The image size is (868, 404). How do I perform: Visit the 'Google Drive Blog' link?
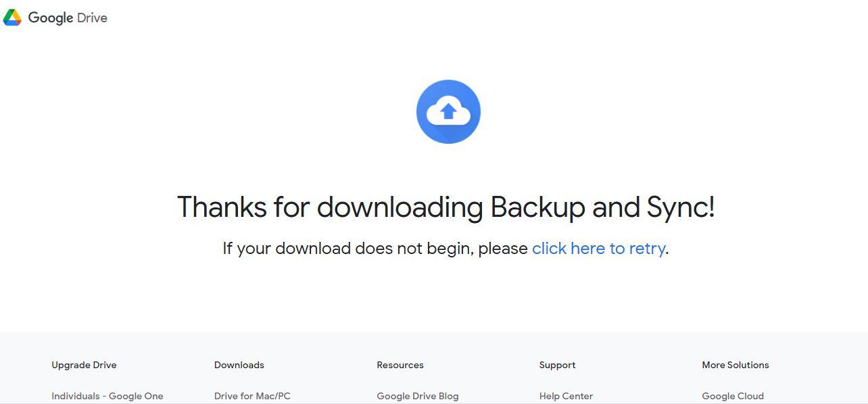tap(418, 396)
